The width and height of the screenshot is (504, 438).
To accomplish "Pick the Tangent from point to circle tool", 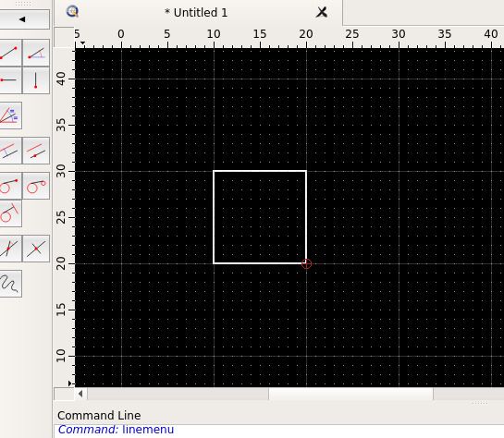I will [9, 186].
